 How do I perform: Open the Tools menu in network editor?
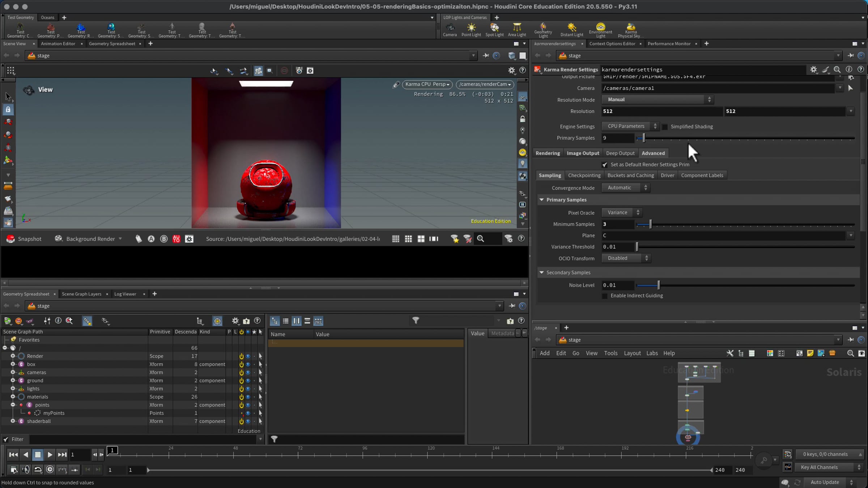610,353
